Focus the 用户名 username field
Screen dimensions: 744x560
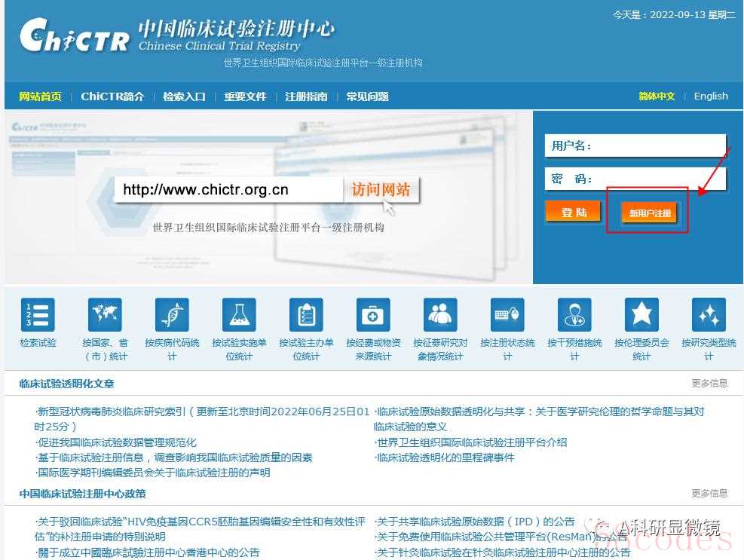pyautogui.click(x=635, y=145)
